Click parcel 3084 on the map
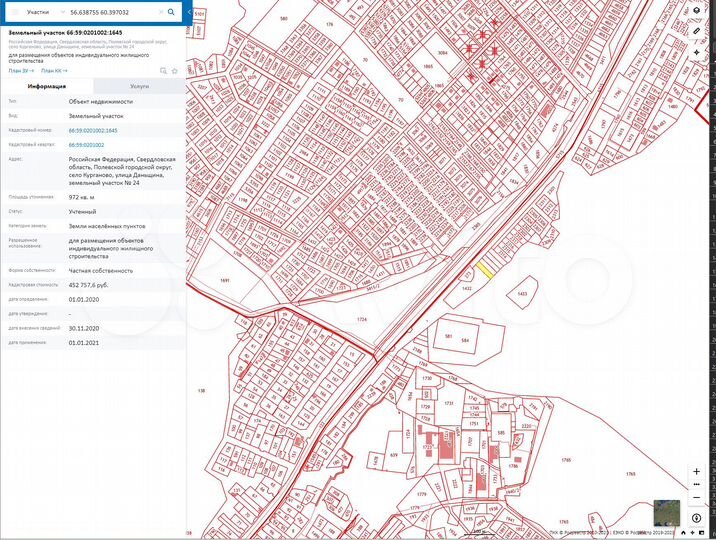Image resolution: width=716 pixels, height=540 pixels. (442, 53)
